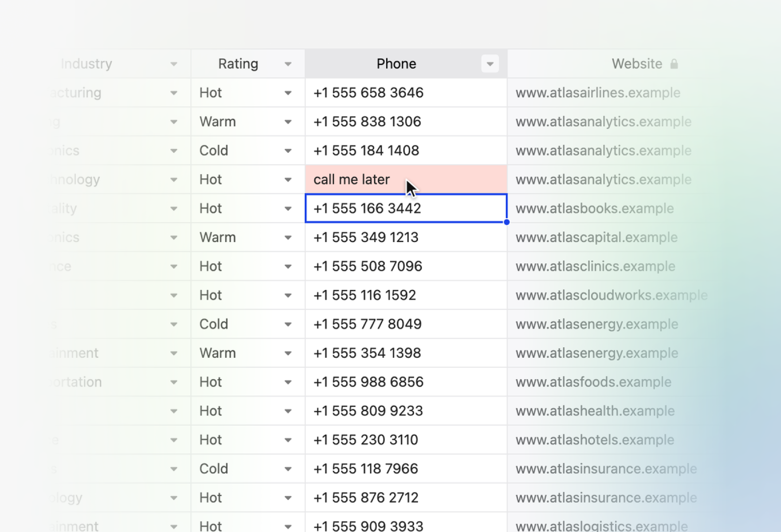Open Rating dropdown for +1 555 809 9233 row
Viewport: 781px width, 532px height.
click(288, 411)
